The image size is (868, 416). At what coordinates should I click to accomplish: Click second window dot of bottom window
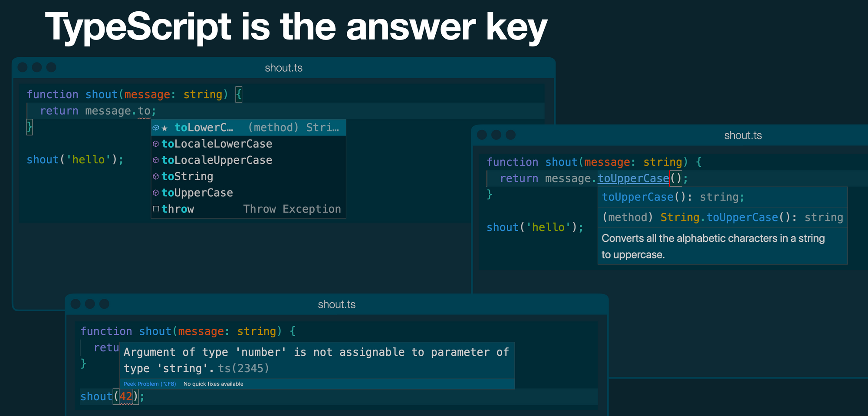pos(90,304)
